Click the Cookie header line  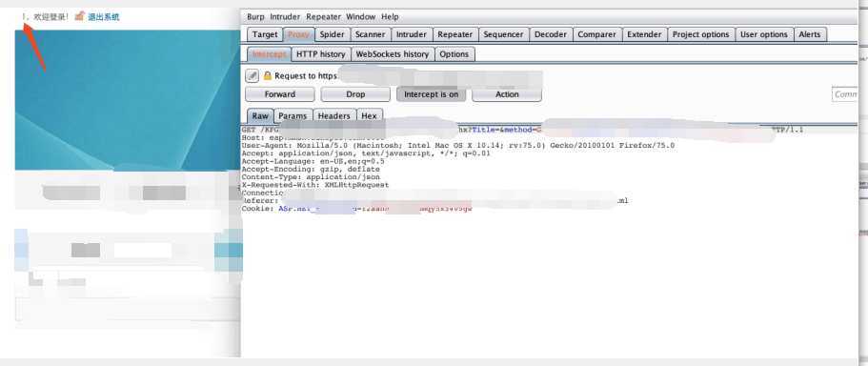(357, 209)
